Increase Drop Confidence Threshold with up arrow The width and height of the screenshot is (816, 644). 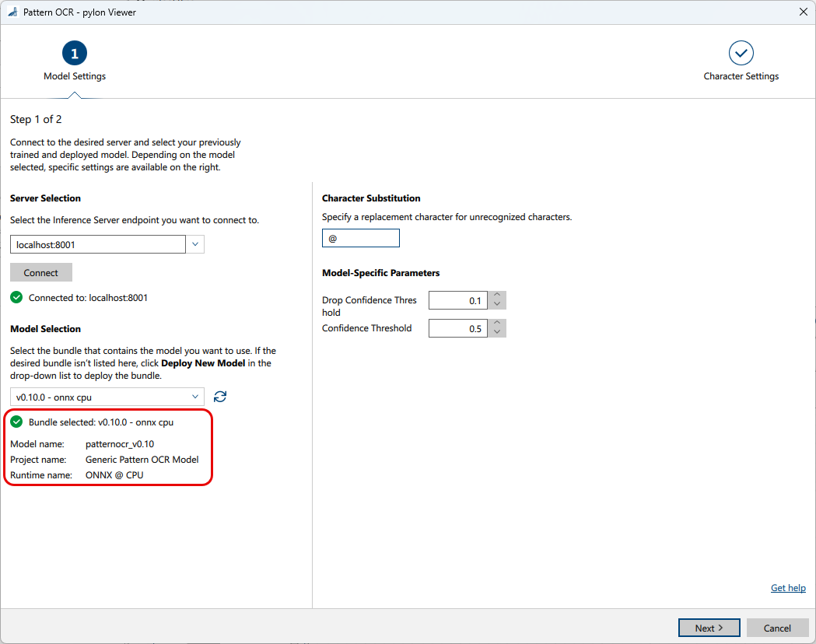point(497,296)
